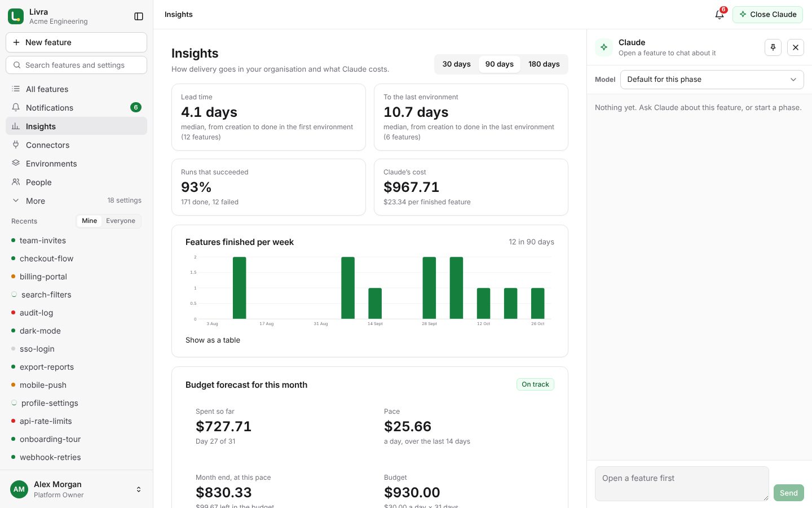Click the Livra logo icon
812x508 pixels.
[x=16, y=16]
